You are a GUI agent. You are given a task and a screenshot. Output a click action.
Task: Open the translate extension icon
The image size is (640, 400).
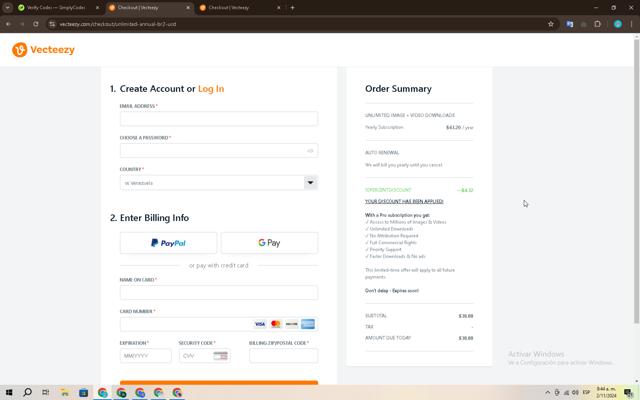(570, 24)
